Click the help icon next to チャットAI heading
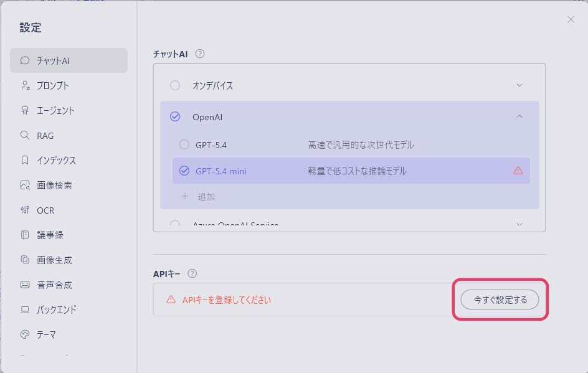This screenshot has width=588, height=373. pos(200,54)
